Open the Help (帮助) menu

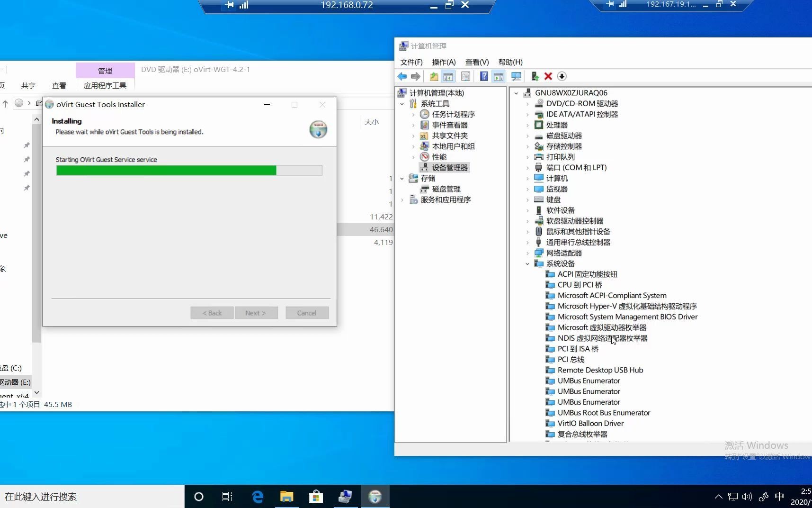[510, 62]
